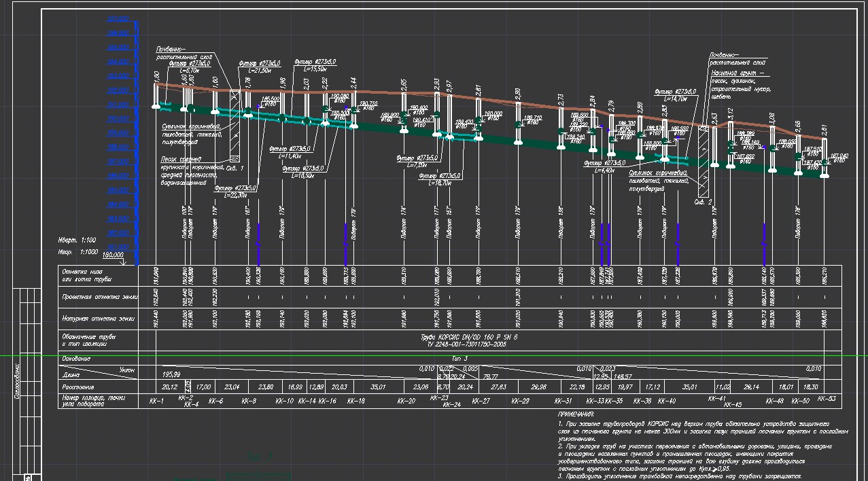Select borehole label 'Скв. 2'

click(702, 202)
